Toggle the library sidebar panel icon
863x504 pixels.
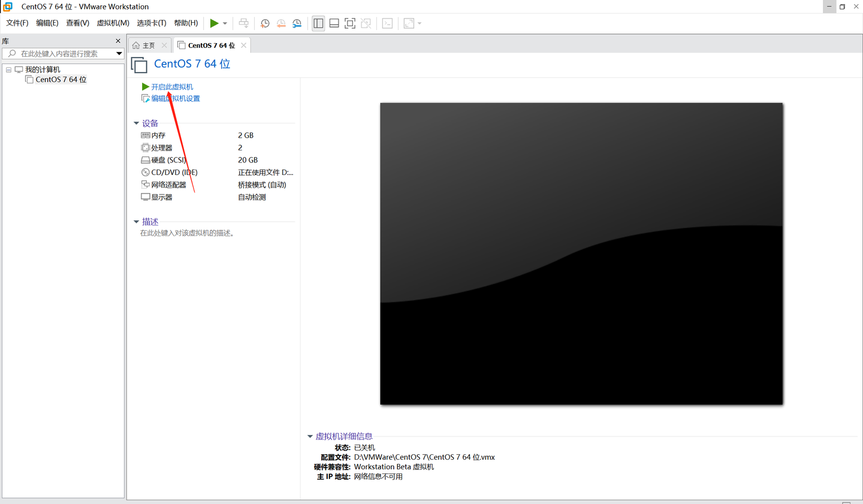tap(318, 23)
